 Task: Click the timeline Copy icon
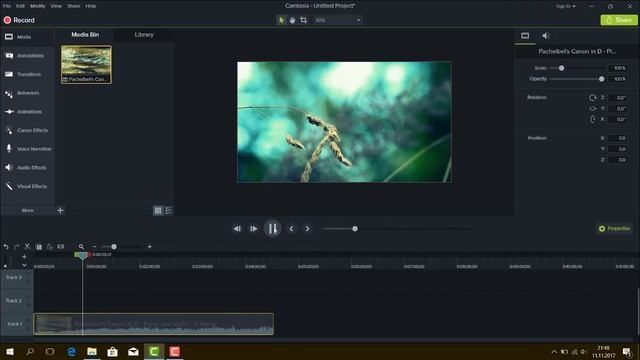tap(39, 247)
